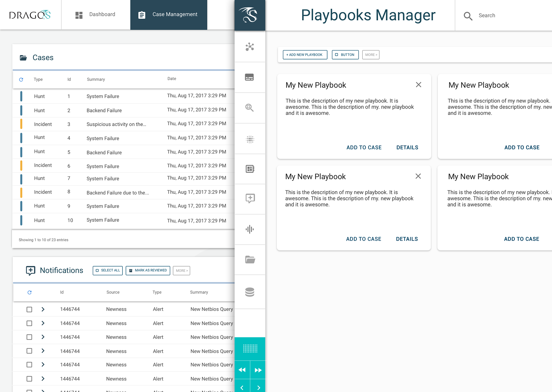The width and height of the screenshot is (552, 392).
Task: Expand the first notification row
Action: tap(43, 309)
